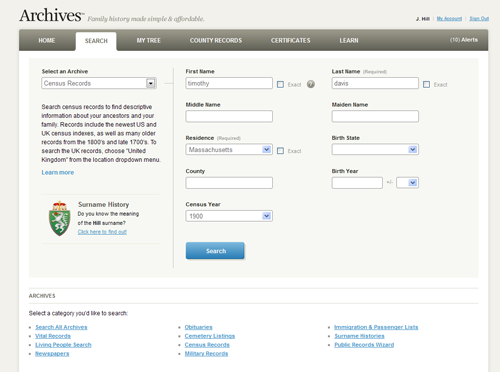This screenshot has height=372, width=500.
Task: Click the Birth Year input field
Action: (x=357, y=183)
